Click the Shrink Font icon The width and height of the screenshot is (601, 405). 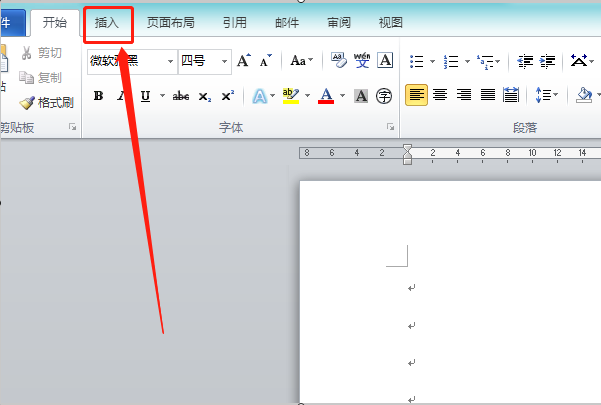pos(265,61)
